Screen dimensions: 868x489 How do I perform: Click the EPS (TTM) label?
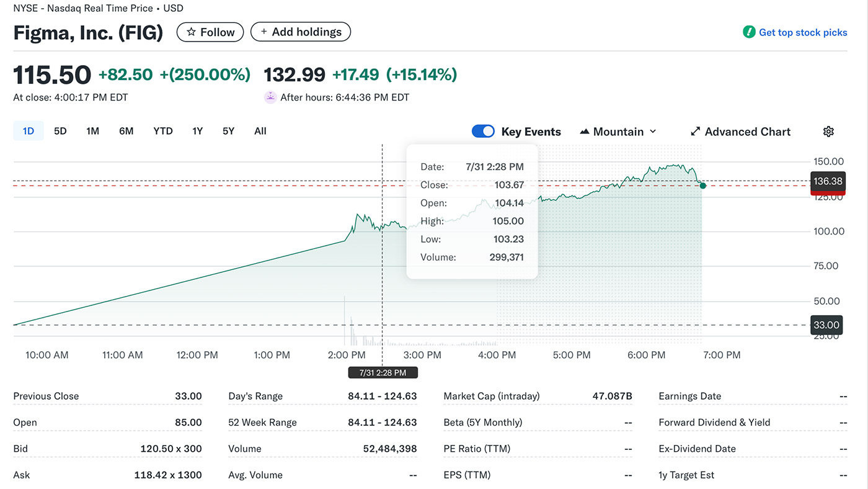[467, 475]
